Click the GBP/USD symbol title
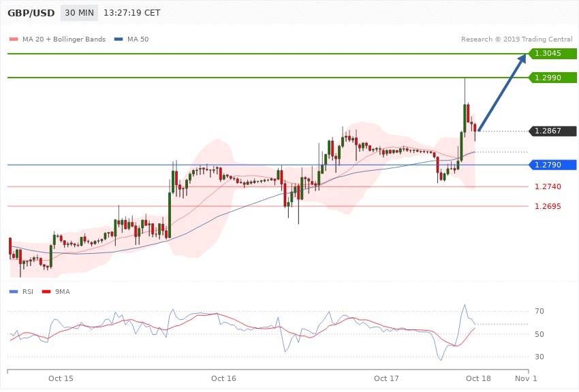Viewport: 579px width, 392px height. [31, 13]
